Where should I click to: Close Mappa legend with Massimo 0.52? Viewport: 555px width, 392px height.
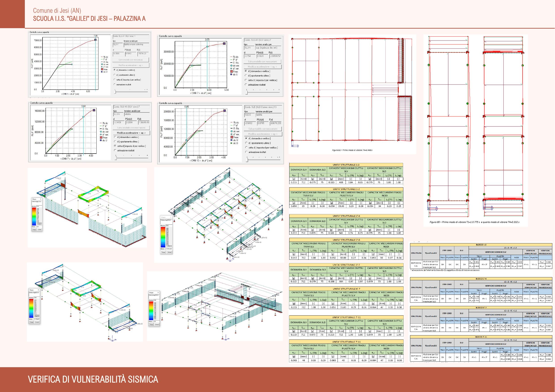41,199
